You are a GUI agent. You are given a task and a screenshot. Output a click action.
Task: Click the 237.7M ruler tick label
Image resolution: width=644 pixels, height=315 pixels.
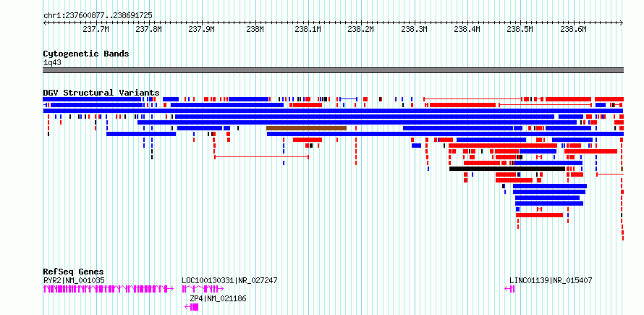[96, 29]
